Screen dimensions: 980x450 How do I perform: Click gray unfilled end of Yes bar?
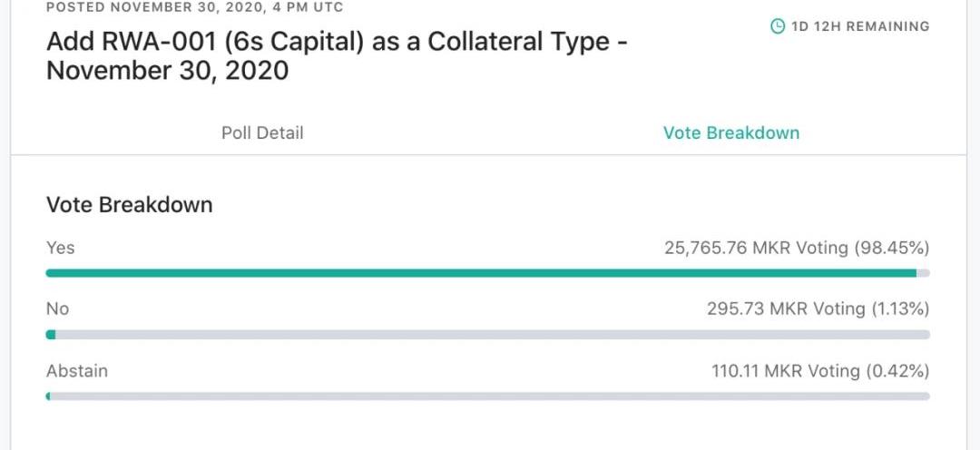(x=923, y=273)
